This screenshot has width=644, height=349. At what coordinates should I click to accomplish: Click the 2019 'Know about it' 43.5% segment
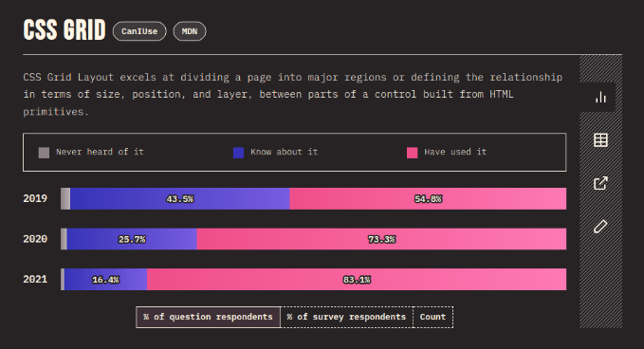click(180, 199)
